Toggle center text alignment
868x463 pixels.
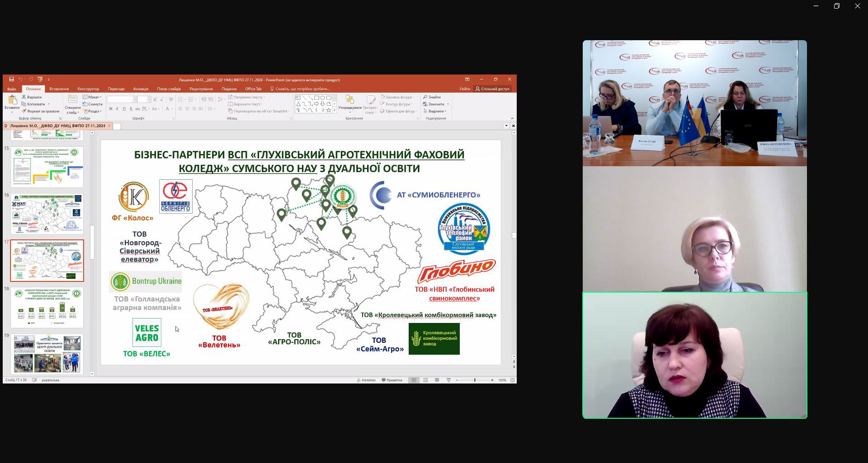187,109
